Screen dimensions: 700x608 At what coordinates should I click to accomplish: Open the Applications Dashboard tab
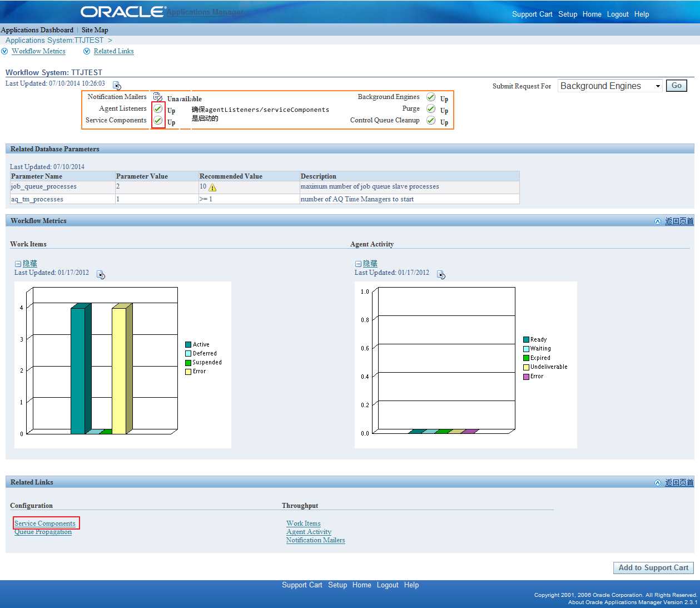click(x=37, y=30)
